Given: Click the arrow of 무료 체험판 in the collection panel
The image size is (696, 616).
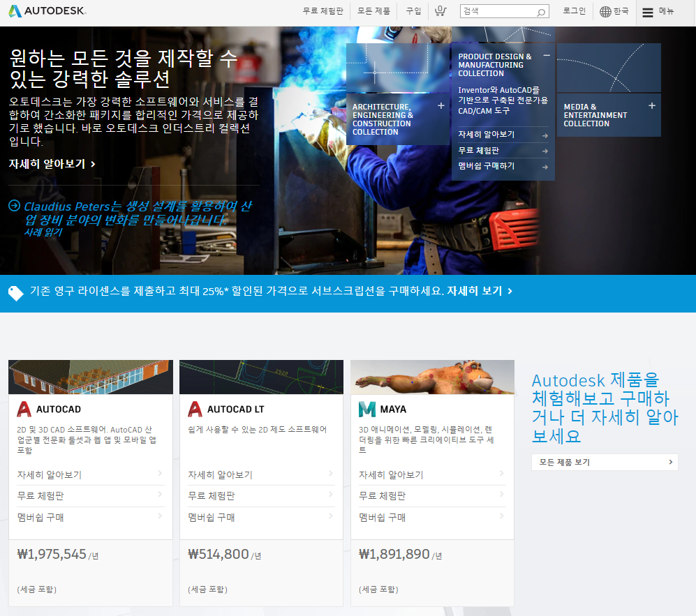Looking at the screenshot, I should pos(545,151).
